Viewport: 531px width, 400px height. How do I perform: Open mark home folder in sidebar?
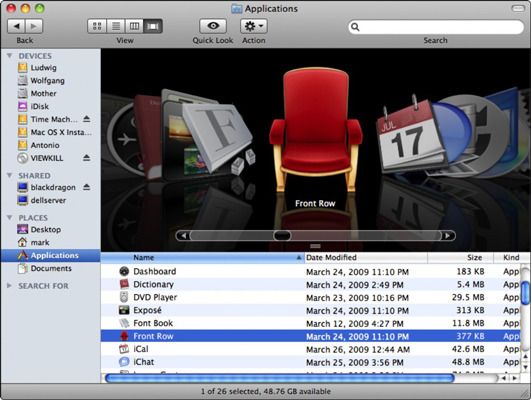33,242
